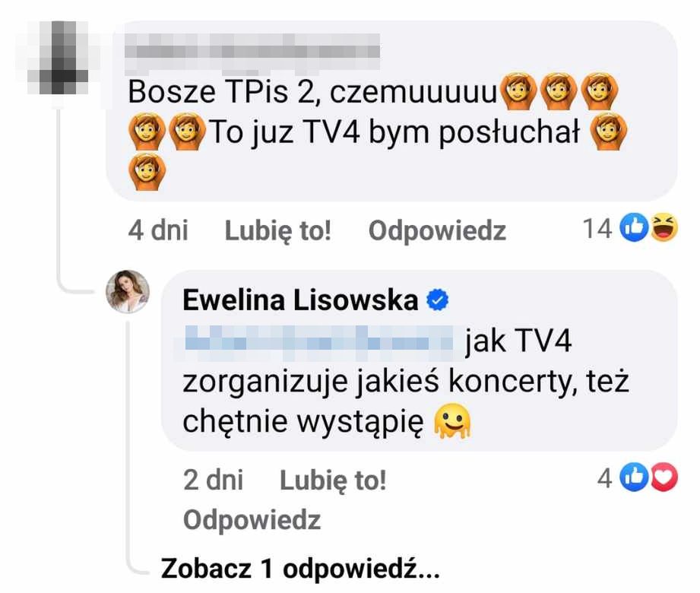Click the 4 dni timestamp
This screenshot has height=593, width=700.
[x=158, y=230]
